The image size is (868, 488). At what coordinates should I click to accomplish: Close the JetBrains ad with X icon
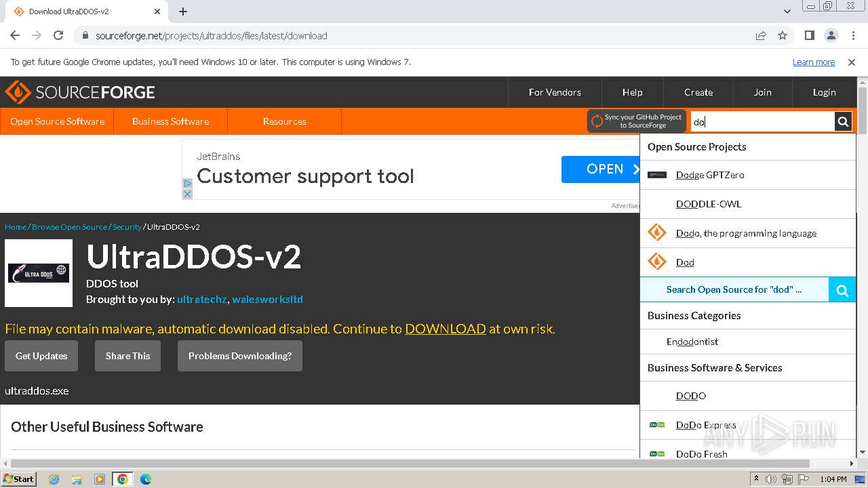click(188, 194)
